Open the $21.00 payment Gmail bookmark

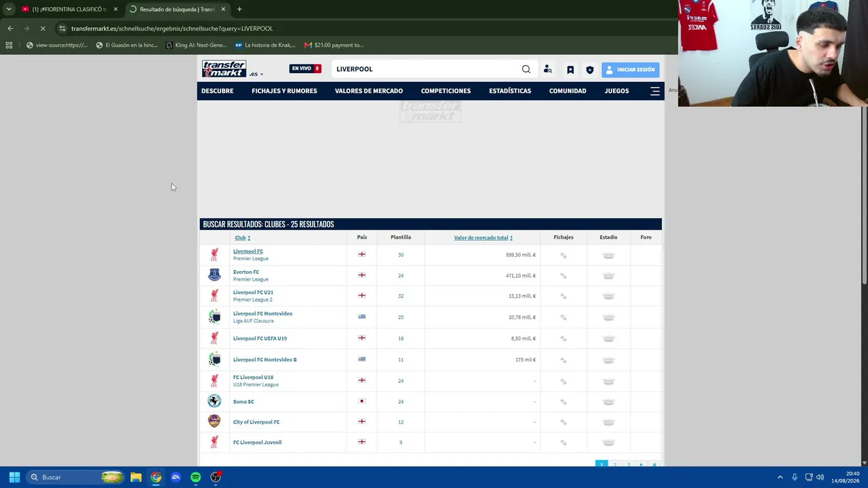point(334,45)
